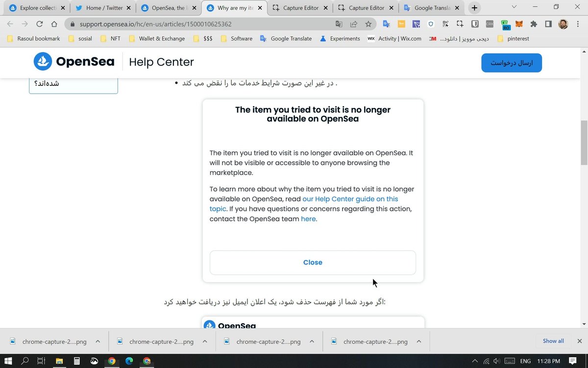Open the Google Translate extension icon
This screenshot has width=588, height=368.
tap(387, 24)
